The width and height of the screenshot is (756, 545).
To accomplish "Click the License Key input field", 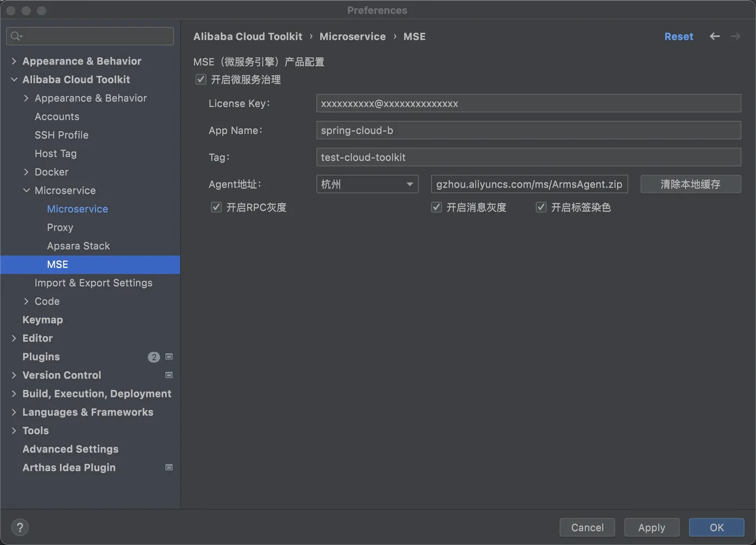I will pos(529,103).
